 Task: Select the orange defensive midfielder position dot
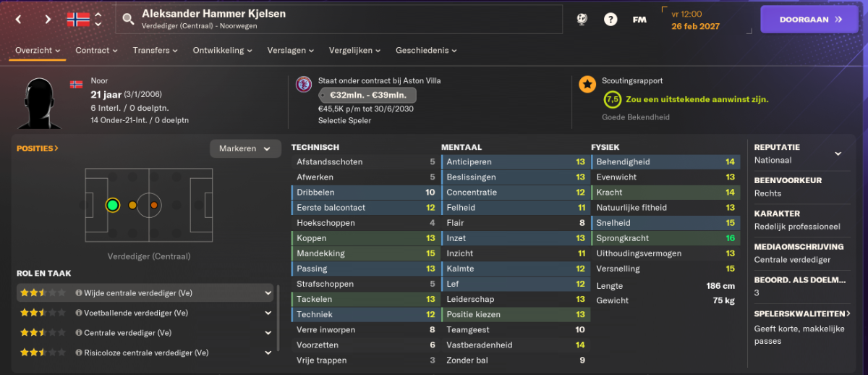[132, 206]
